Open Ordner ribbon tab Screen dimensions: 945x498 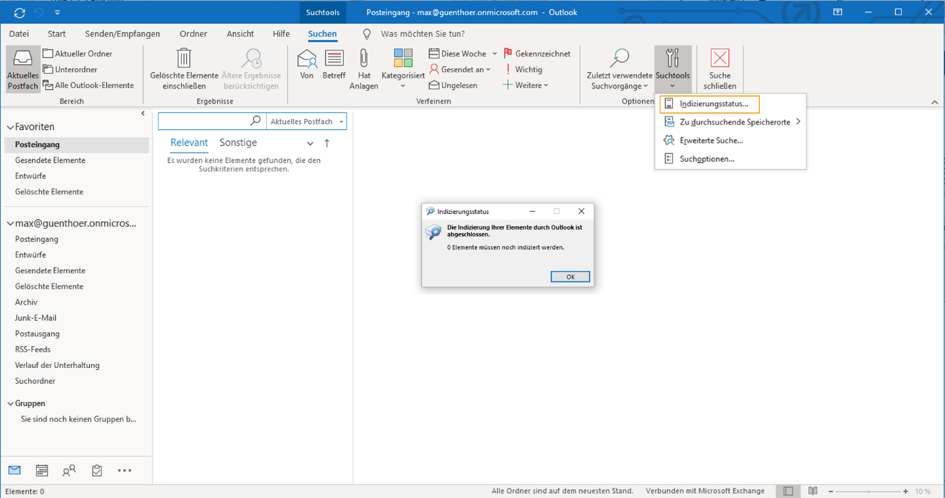pyautogui.click(x=193, y=34)
